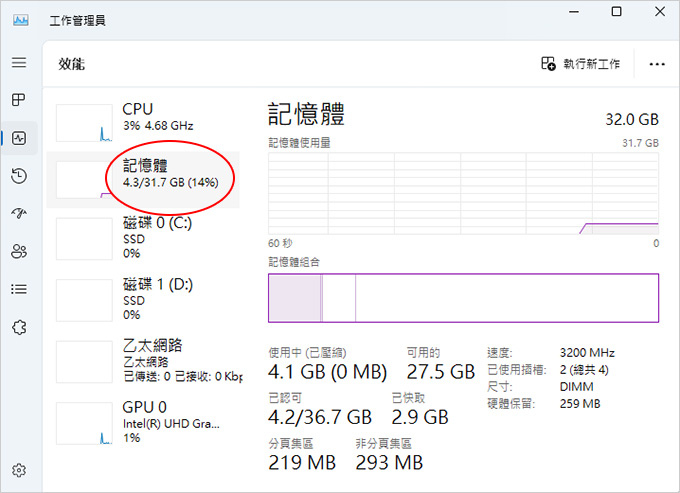Image resolution: width=680 pixels, height=493 pixels.
Task: Switch to Users page icon
Action: tap(19, 251)
